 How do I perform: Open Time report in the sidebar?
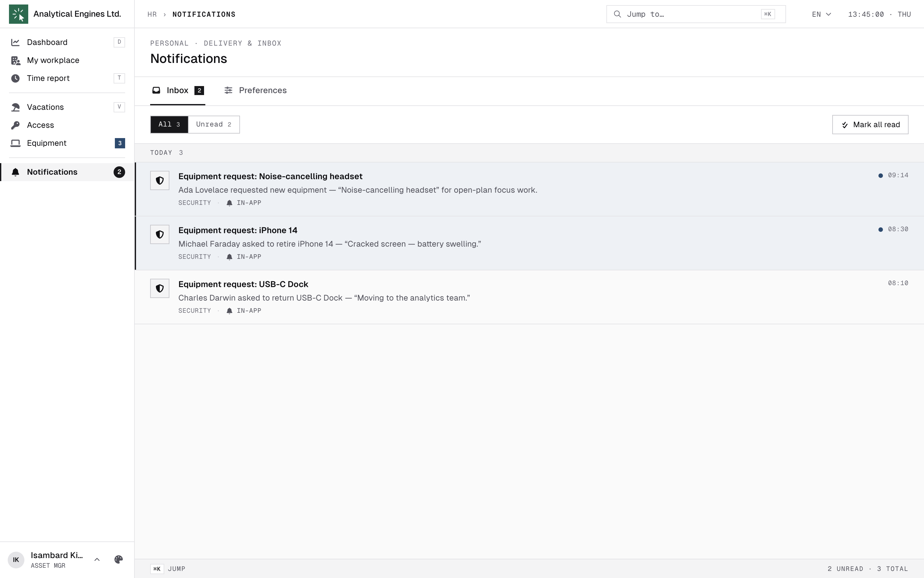click(67, 78)
